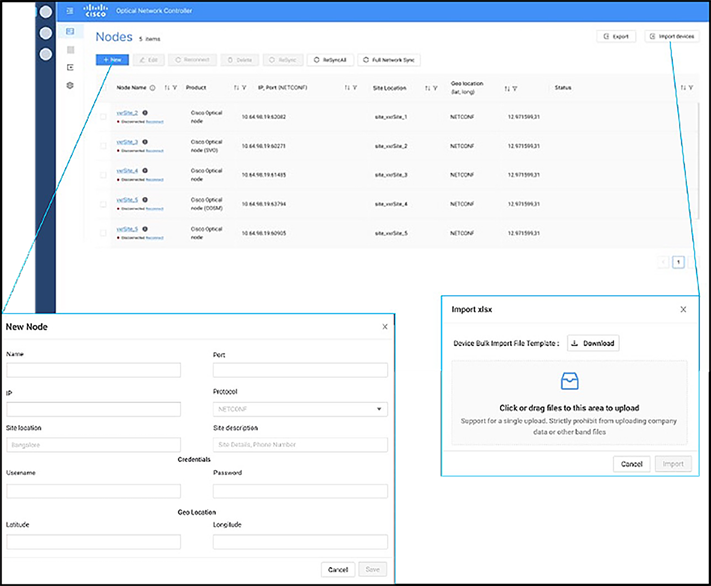Click the Edit button in the toolbar
711x586 pixels.
pyautogui.click(x=148, y=60)
